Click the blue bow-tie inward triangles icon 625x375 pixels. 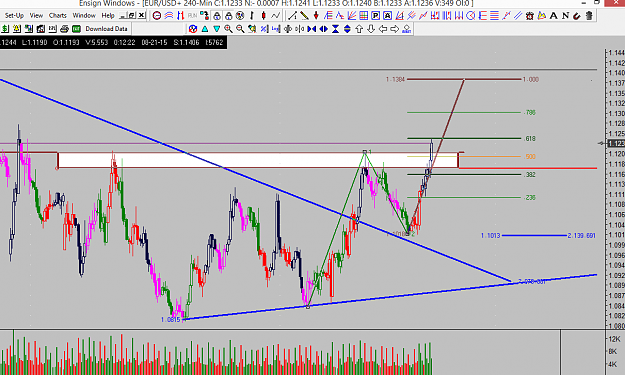coord(312,29)
